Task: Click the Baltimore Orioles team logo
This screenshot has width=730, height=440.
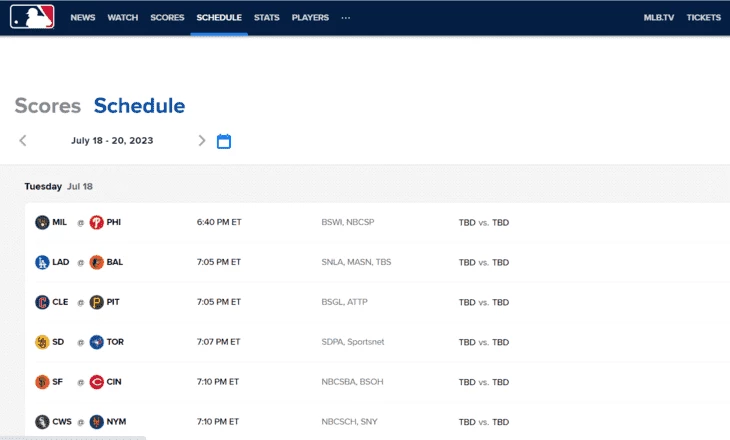Action: coord(96,262)
